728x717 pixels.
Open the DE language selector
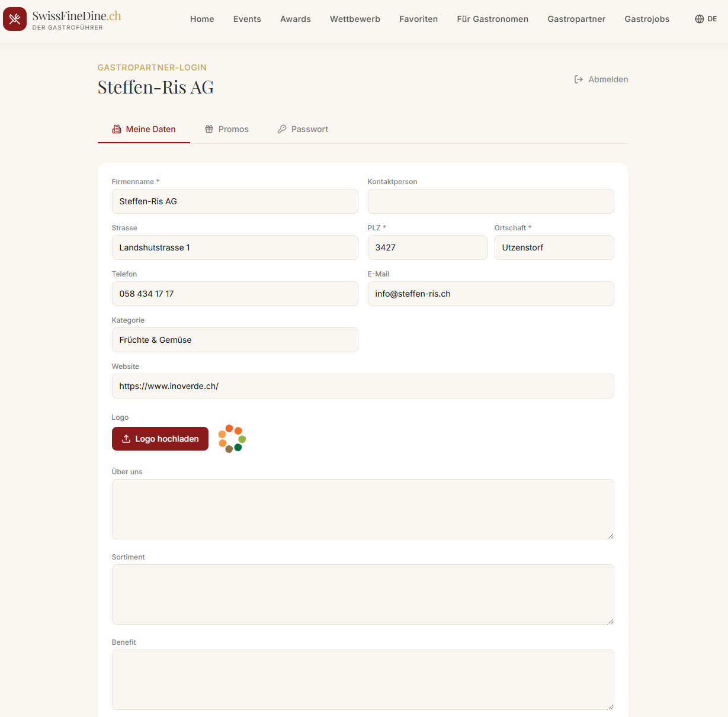pos(706,19)
